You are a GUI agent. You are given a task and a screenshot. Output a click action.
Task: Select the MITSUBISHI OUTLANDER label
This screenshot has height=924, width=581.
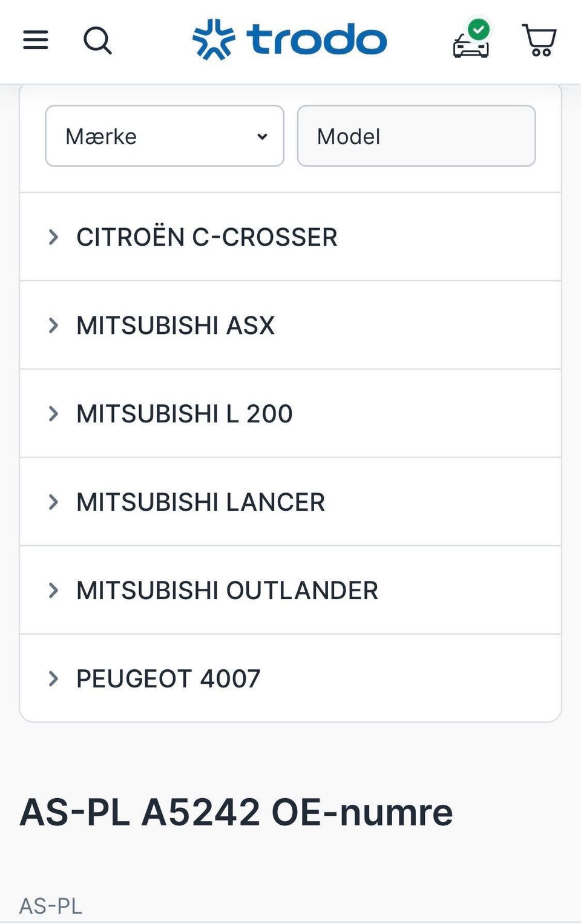pos(227,591)
